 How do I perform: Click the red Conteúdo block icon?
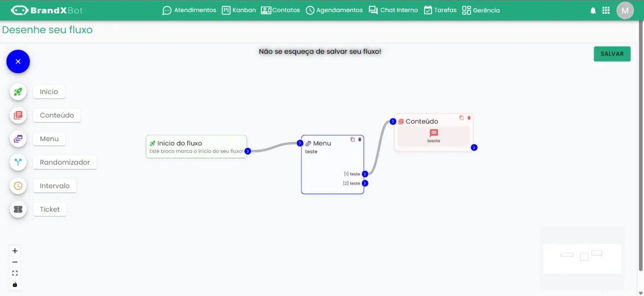[18, 115]
